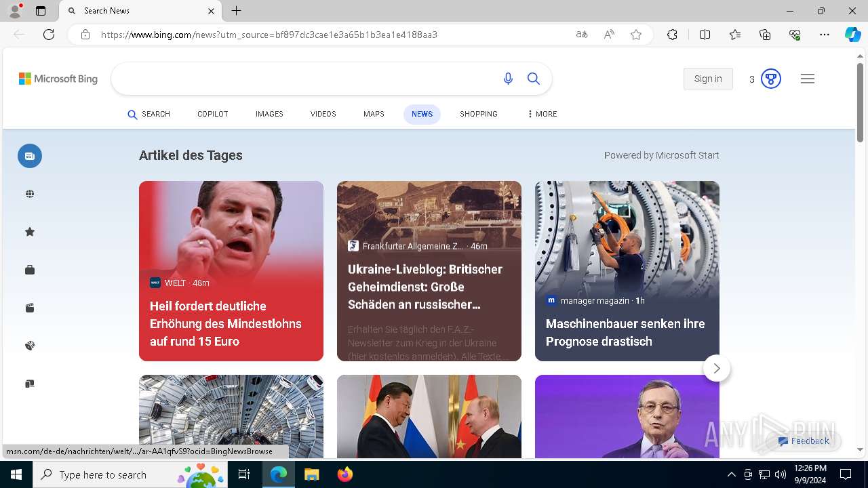Switch to the SEARCH tab
The height and width of the screenshot is (488, 868).
149,115
